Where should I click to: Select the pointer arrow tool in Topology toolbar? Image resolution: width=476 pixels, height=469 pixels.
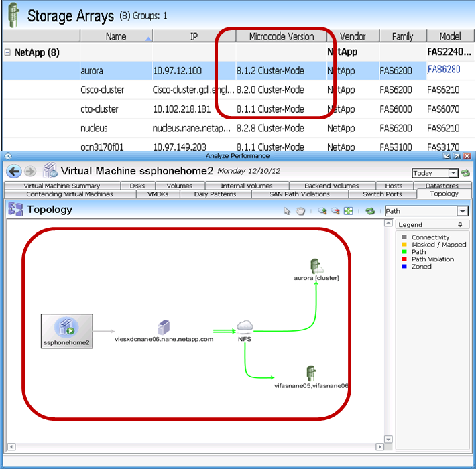pyautogui.click(x=287, y=211)
